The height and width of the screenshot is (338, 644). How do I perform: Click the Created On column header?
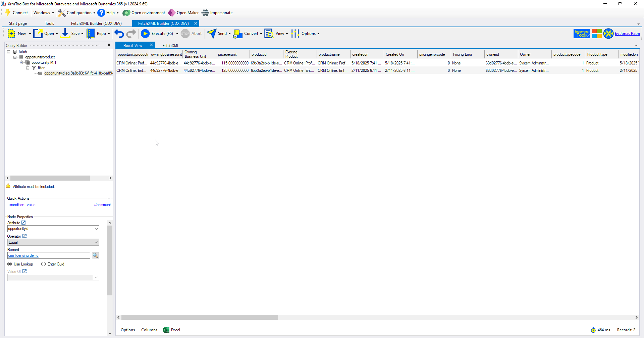pyautogui.click(x=400, y=54)
